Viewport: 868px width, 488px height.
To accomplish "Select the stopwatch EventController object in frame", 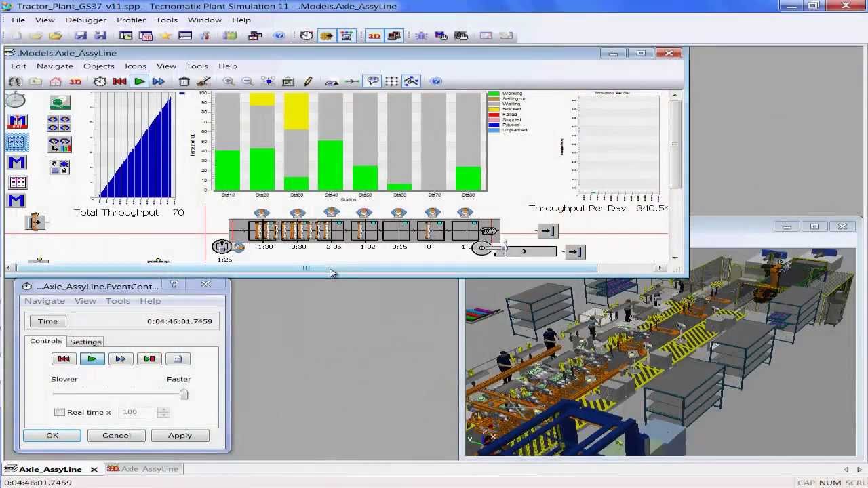I will coord(16,100).
